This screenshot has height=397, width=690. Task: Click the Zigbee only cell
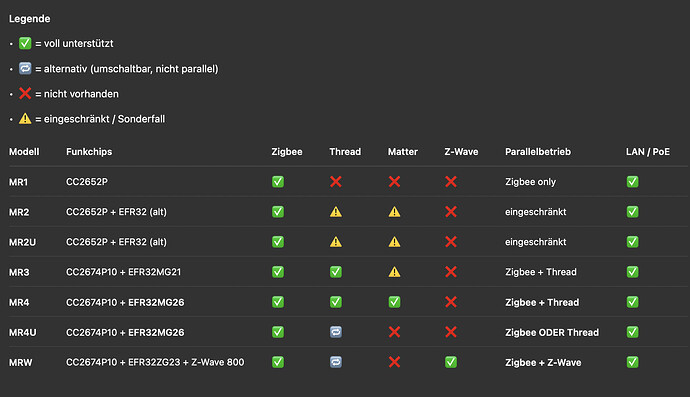(530, 182)
